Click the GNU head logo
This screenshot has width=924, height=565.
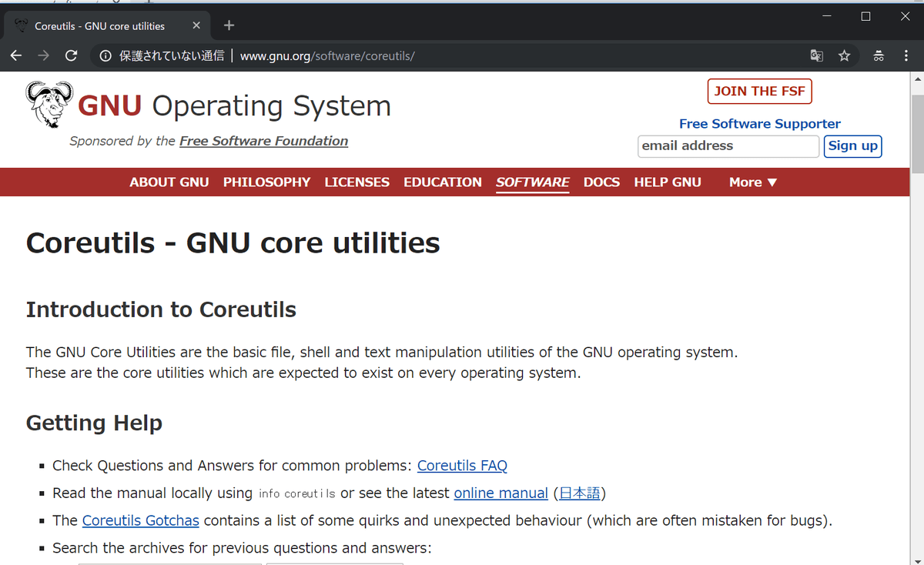click(x=49, y=104)
